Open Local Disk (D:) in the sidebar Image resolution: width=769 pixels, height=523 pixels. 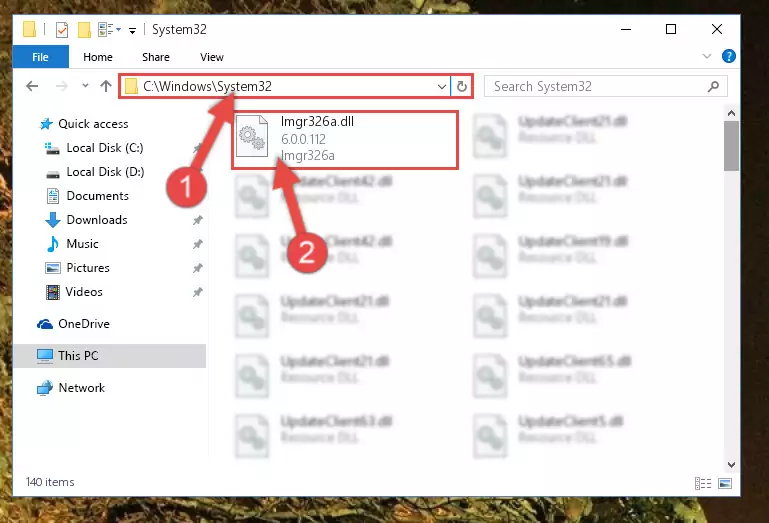click(105, 172)
